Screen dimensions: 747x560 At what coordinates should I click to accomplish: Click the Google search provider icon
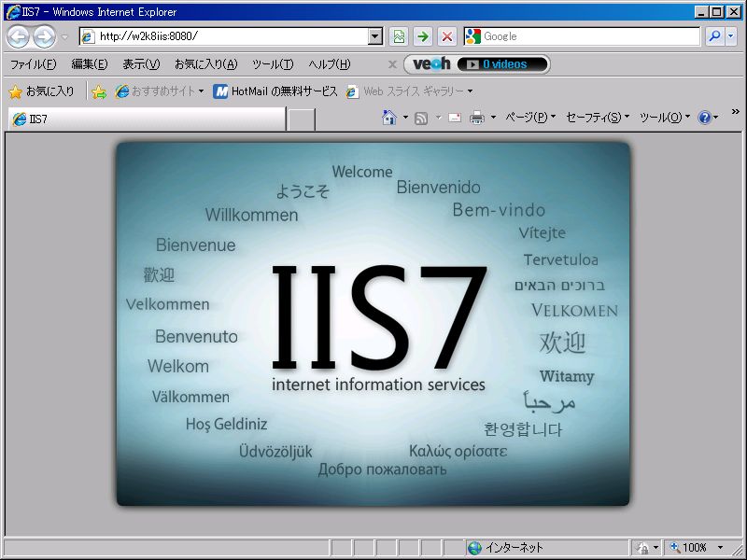472,36
